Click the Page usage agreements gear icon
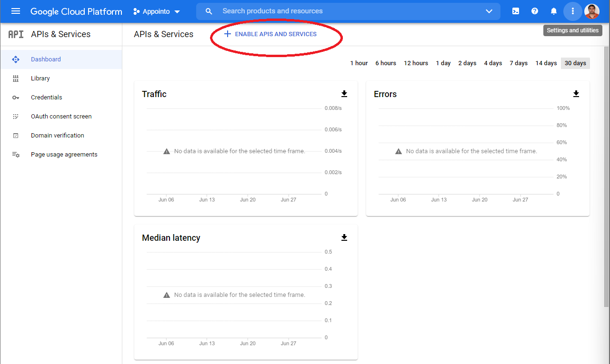The height and width of the screenshot is (364, 610). tap(16, 155)
